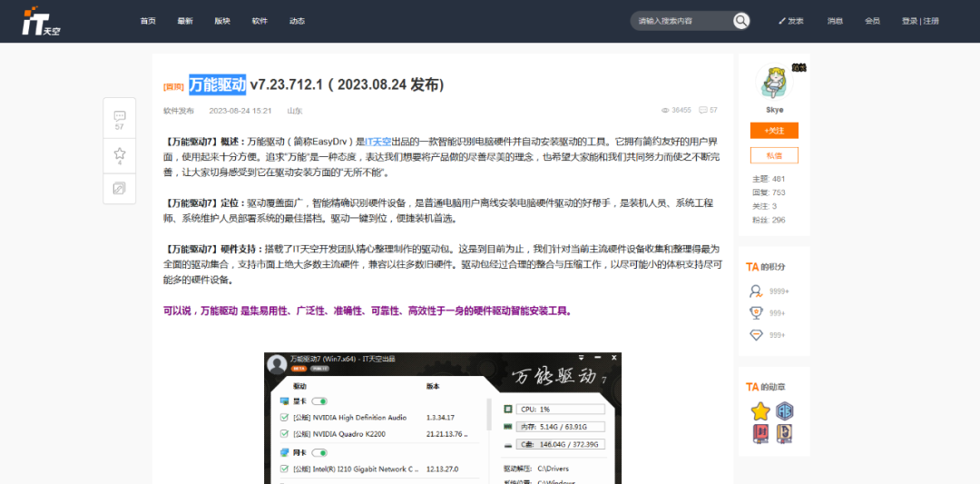Click the 山东 location text
Screen dimensions: 980x484
pyautogui.click(x=294, y=111)
